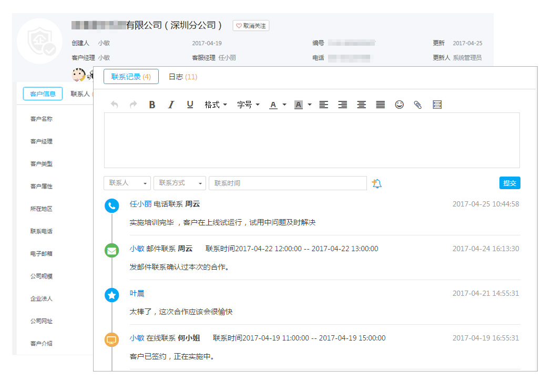Switch to the 联系记录 (4) tab
The image size is (552, 392).
point(131,77)
